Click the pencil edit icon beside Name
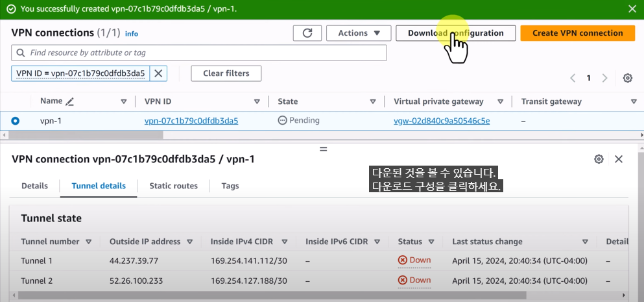This screenshot has width=644, height=302. pos(69,101)
